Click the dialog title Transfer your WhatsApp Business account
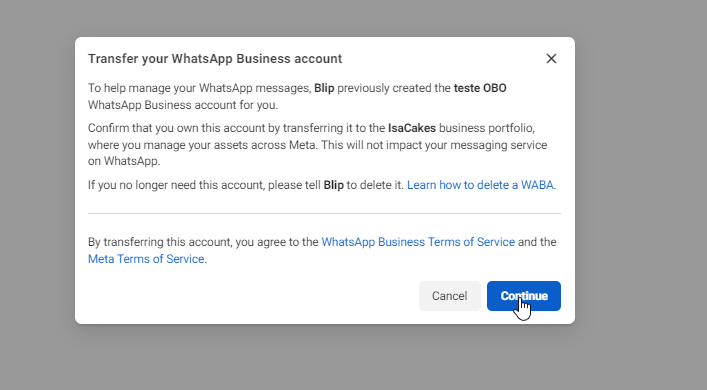 (215, 59)
